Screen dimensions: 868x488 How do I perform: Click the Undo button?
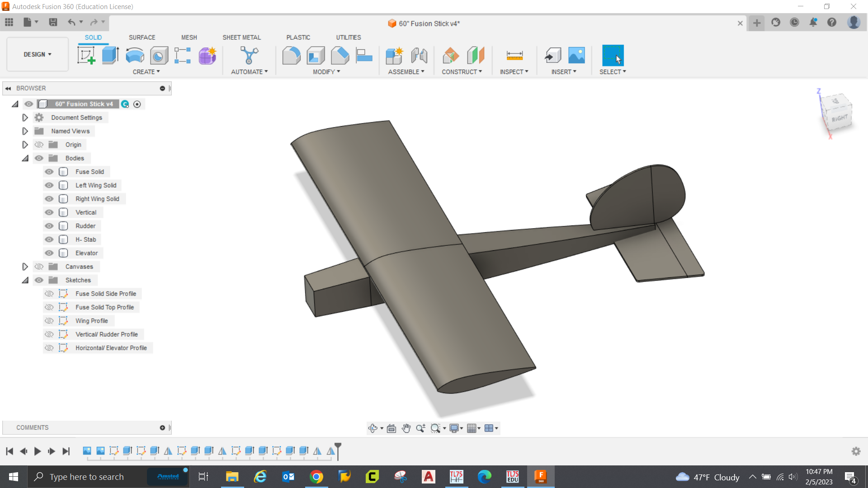[x=72, y=22]
